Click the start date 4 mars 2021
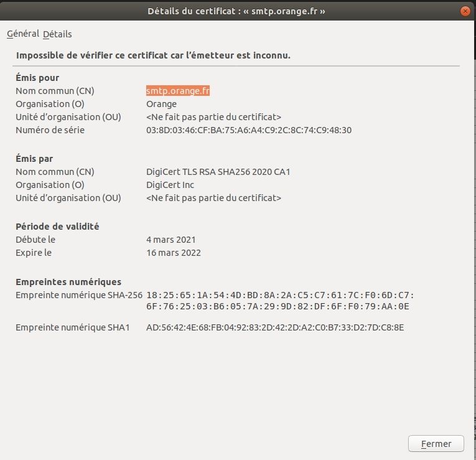 click(171, 240)
